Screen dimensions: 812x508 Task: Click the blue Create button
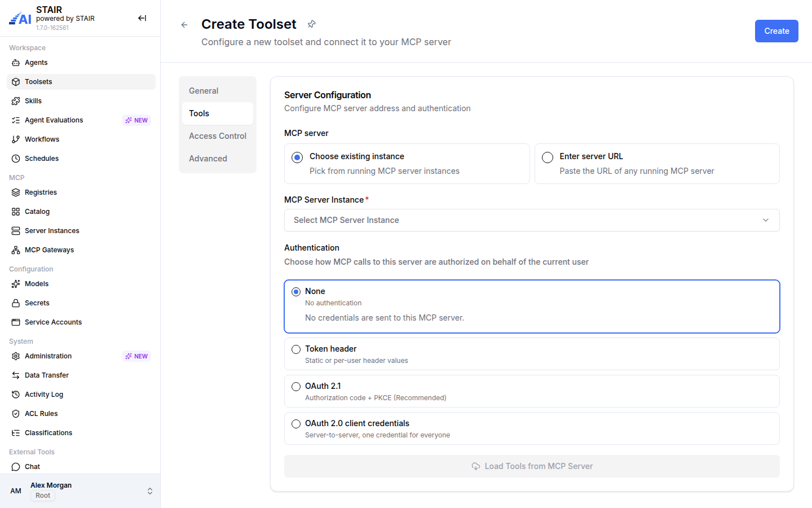[776, 31]
